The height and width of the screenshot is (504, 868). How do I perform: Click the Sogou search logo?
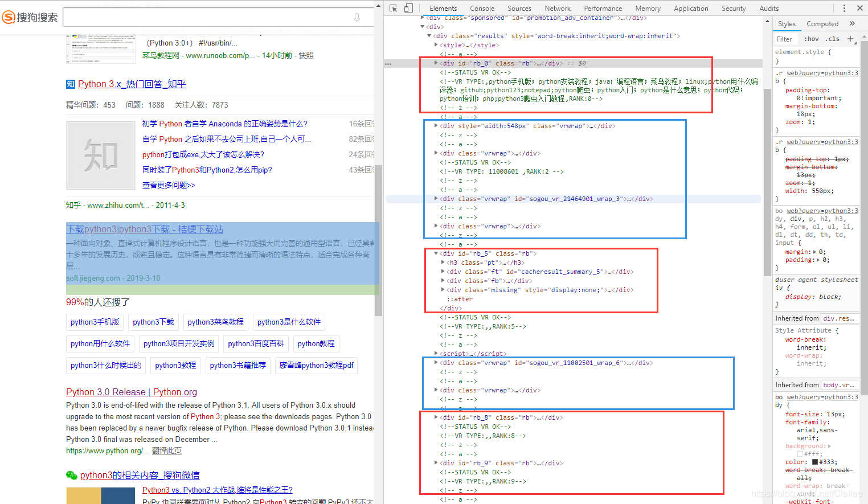tap(30, 17)
